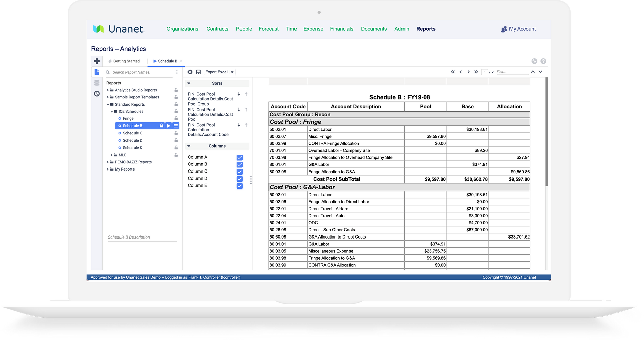Uncheck the Column C checkbox
This screenshot has width=644, height=340.
pos(239,172)
